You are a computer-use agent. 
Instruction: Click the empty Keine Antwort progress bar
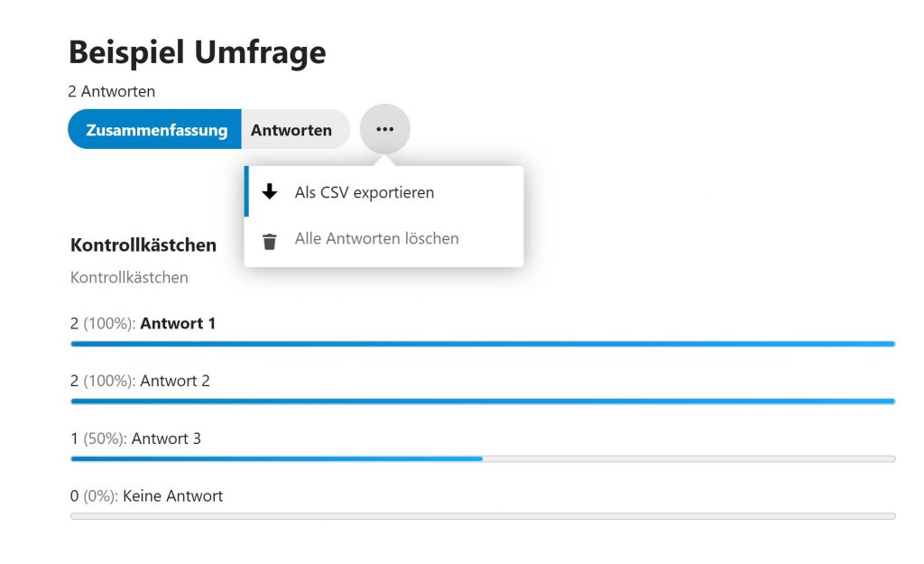point(482,516)
